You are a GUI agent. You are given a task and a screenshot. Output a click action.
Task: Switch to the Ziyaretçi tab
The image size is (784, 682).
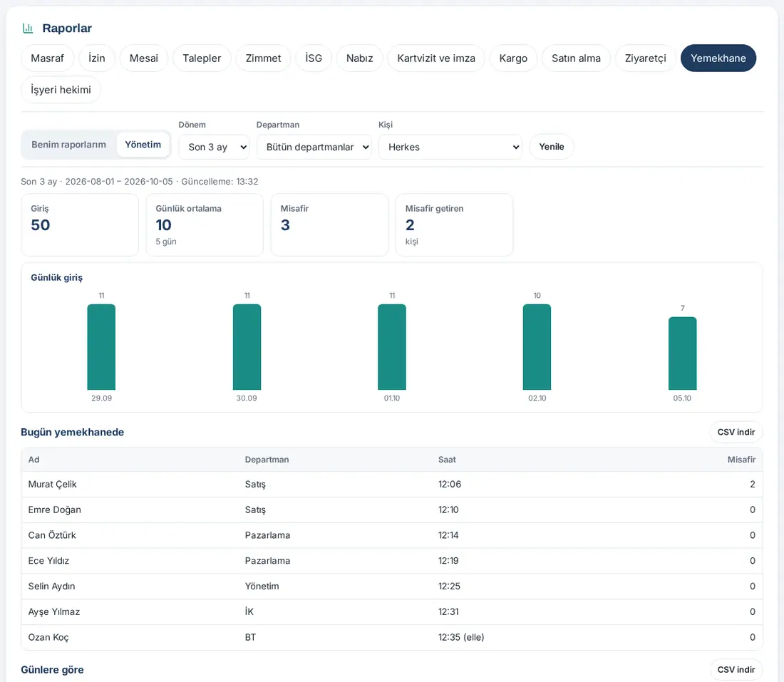tap(645, 58)
